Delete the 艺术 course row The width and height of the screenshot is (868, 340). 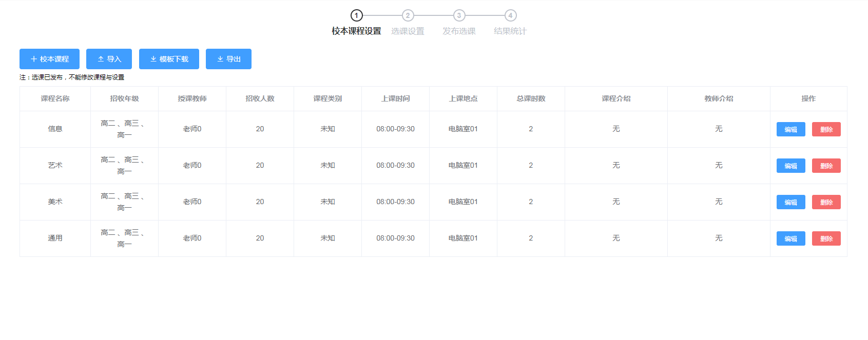click(x=826, y=166)
